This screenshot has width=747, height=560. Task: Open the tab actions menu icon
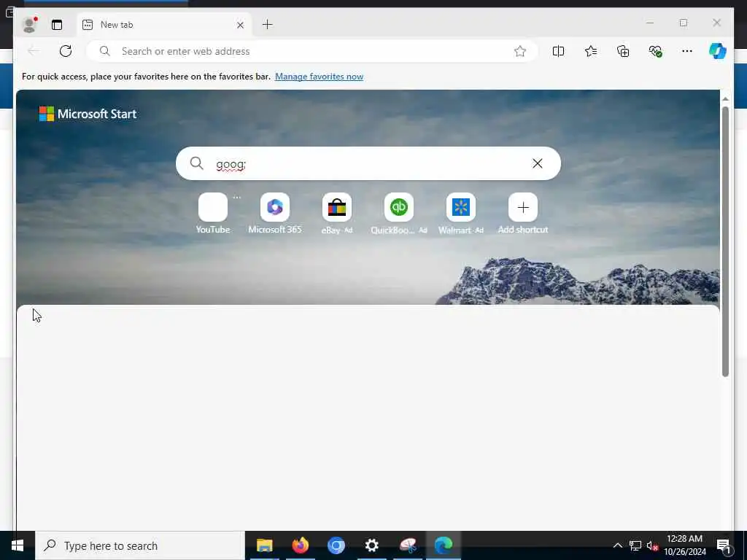pos(57,25)
